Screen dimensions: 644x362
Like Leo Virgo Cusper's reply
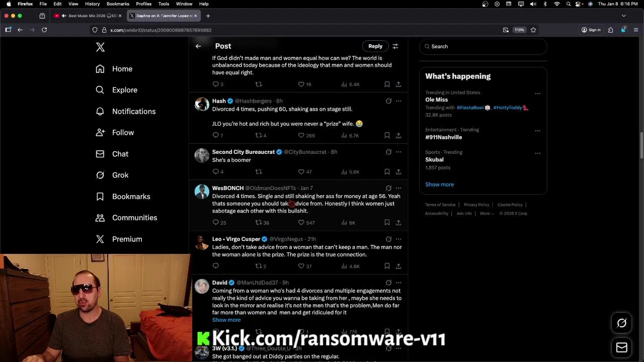(304, 266)
